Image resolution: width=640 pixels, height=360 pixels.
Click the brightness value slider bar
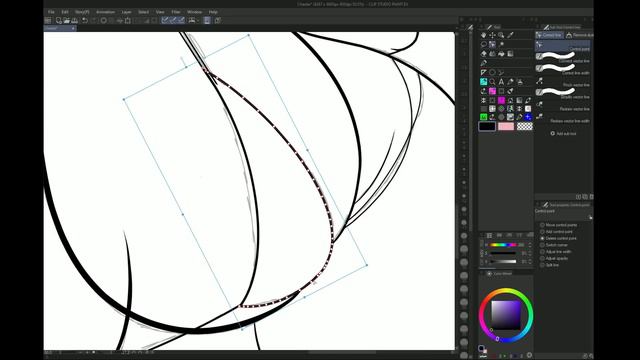503,261
